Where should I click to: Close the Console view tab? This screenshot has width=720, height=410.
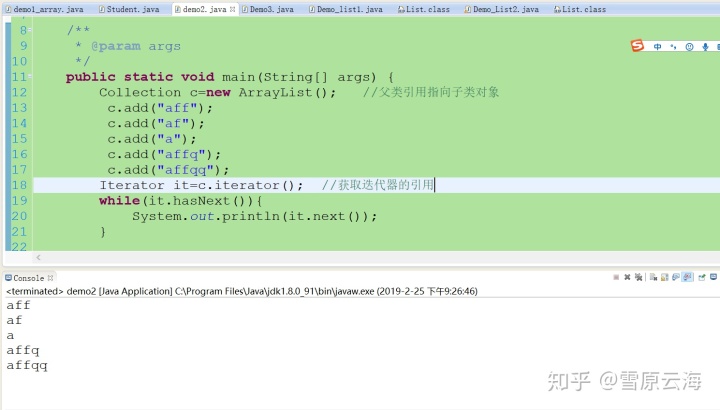(x=50, y=278)
